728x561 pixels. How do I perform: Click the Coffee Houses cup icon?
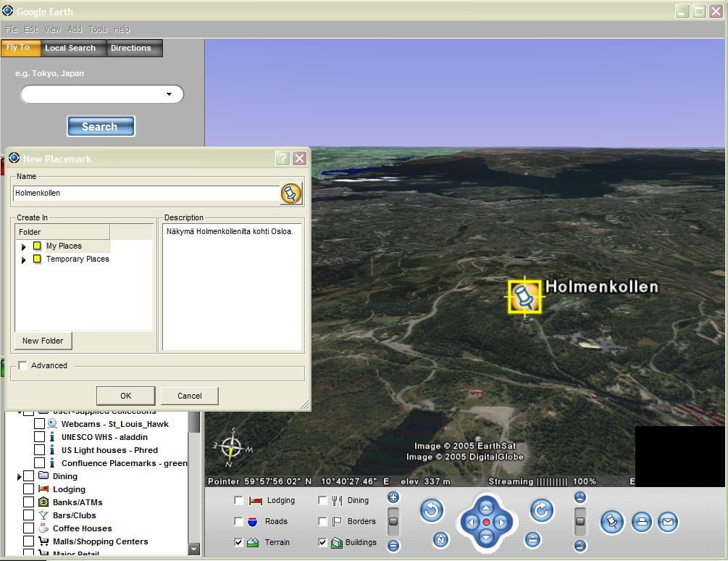[43, 528]
